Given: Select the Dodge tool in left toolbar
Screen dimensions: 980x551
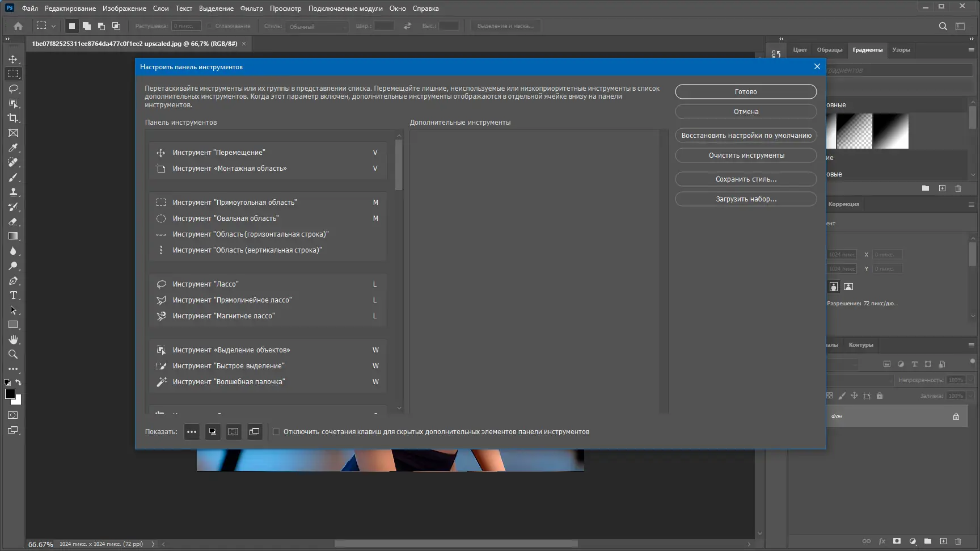Looking at the screenshot, I should pos(13,266).
